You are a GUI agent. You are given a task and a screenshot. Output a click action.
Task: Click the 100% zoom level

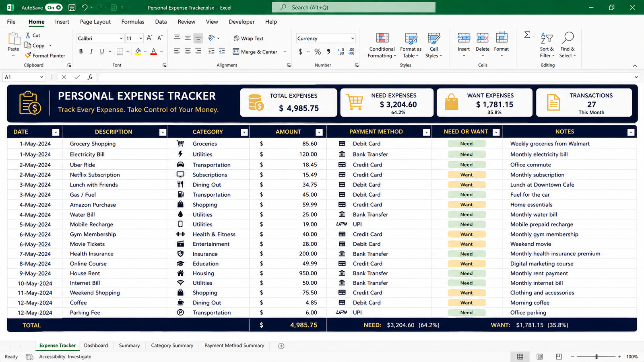[632, 357]
